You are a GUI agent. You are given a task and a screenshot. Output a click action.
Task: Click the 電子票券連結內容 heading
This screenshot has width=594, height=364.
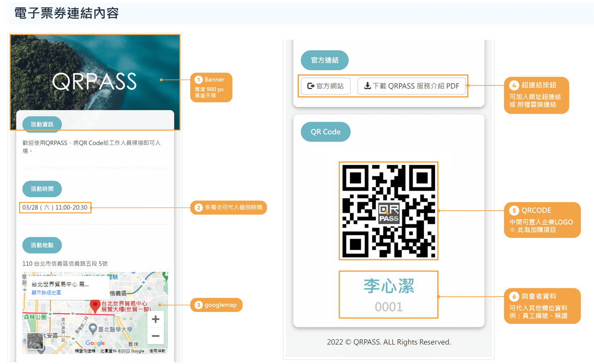coord(66,13)
